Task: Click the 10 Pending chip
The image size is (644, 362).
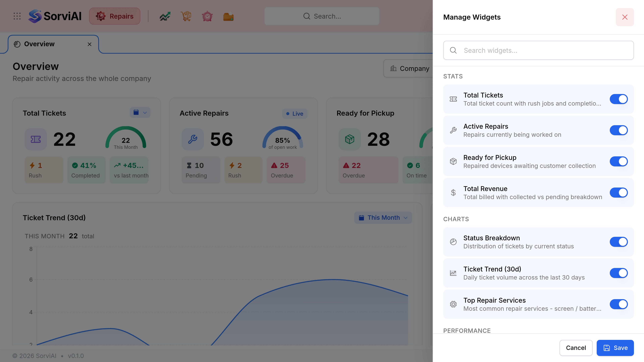Action: (x=201, y=170)
